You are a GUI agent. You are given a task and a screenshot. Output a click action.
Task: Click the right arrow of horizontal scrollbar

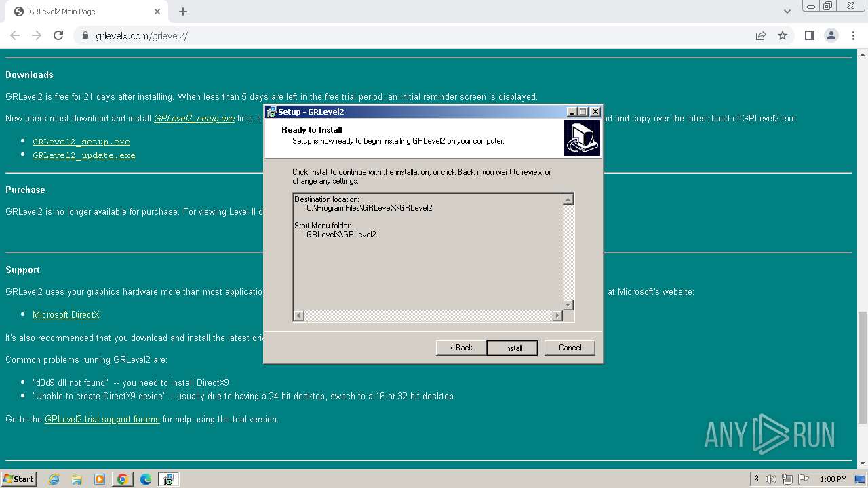coord(557,316)
